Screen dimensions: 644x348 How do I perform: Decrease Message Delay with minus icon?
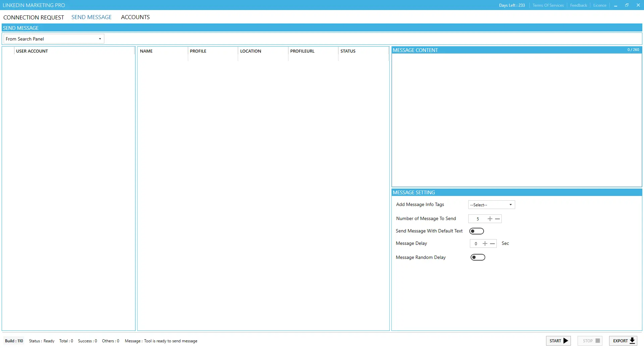492,243
